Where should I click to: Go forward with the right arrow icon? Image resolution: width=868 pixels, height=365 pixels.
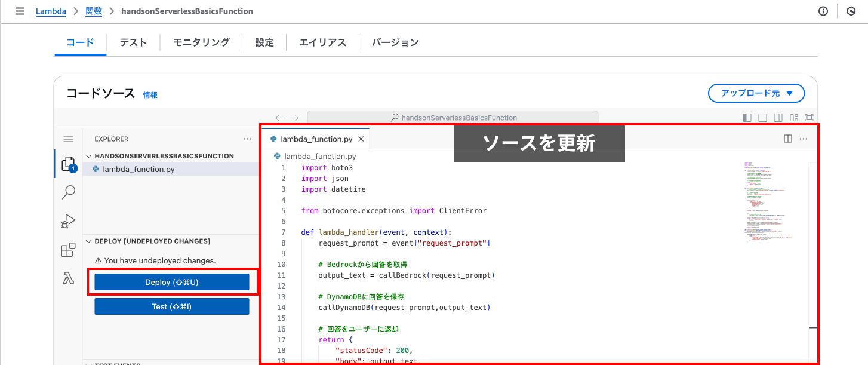pos(294,118)
